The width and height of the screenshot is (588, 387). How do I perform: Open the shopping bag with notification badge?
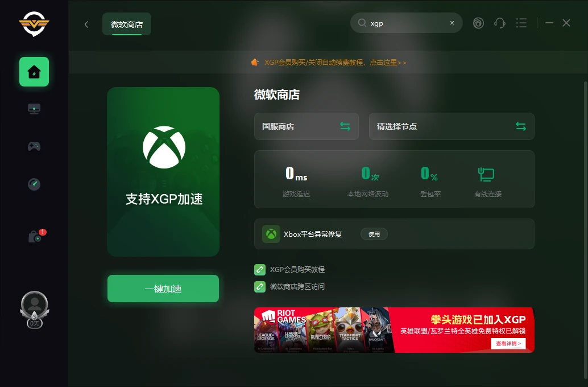coord(34,236)
